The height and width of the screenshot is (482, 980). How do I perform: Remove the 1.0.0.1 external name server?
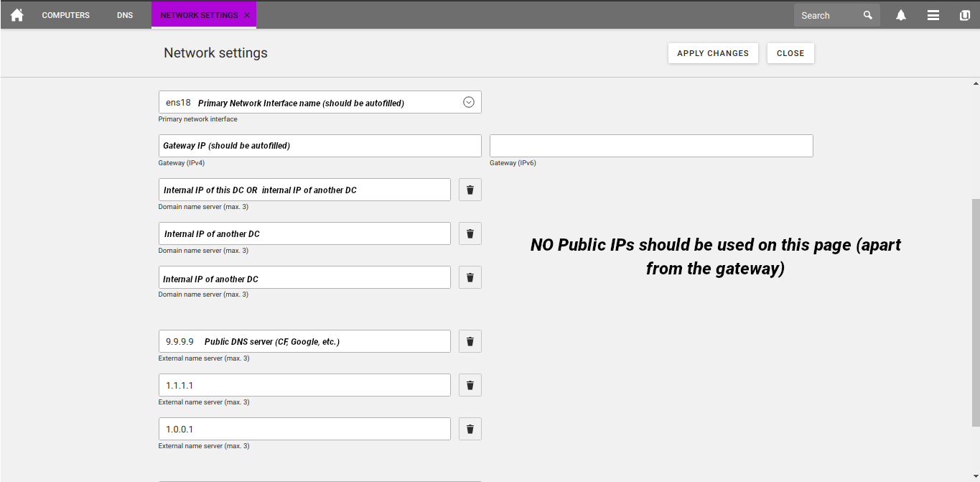470,429
